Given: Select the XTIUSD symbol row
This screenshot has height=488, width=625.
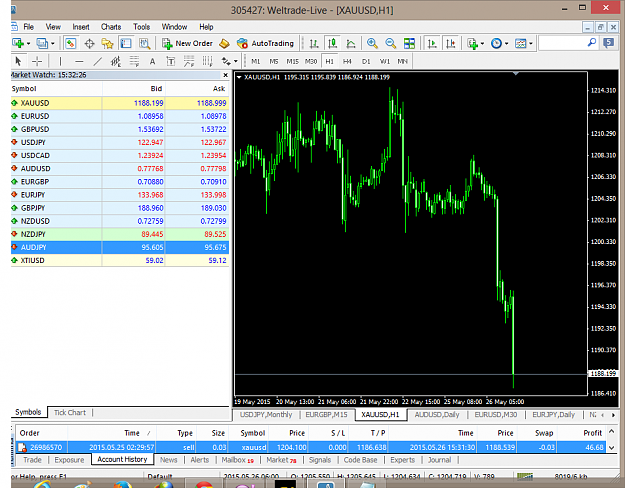Looking at the screenshot, I should [x=120, y=260].
